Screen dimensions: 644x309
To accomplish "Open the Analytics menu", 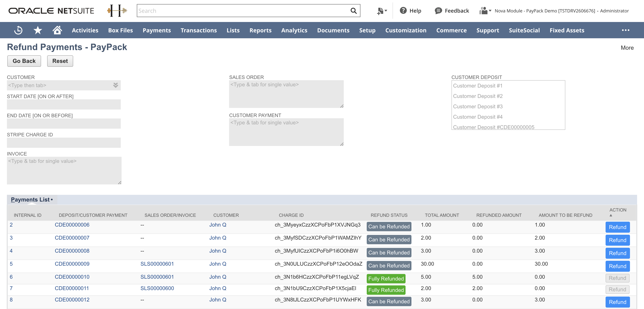I will 294,30.
